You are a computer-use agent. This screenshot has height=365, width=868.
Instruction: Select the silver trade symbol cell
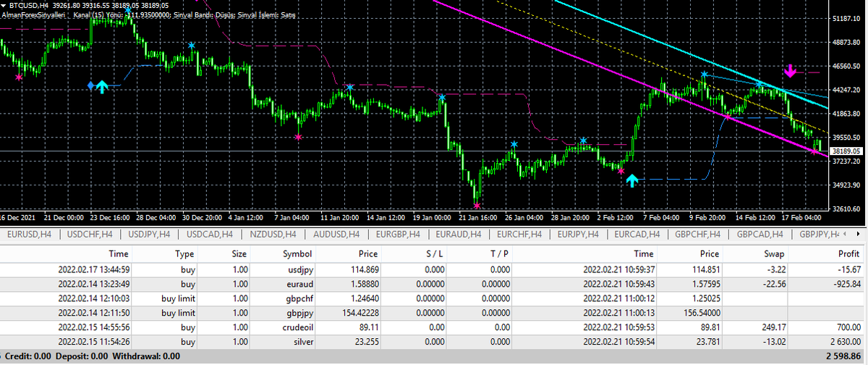[x=302, y=342]
